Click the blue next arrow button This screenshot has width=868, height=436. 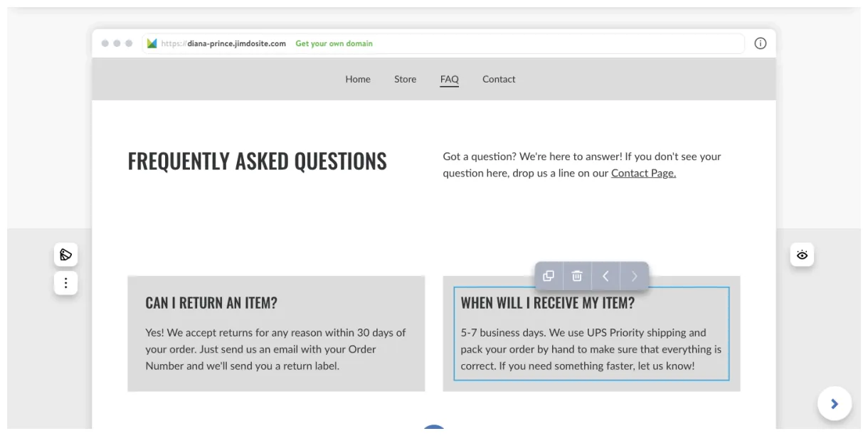pos(834,403)
